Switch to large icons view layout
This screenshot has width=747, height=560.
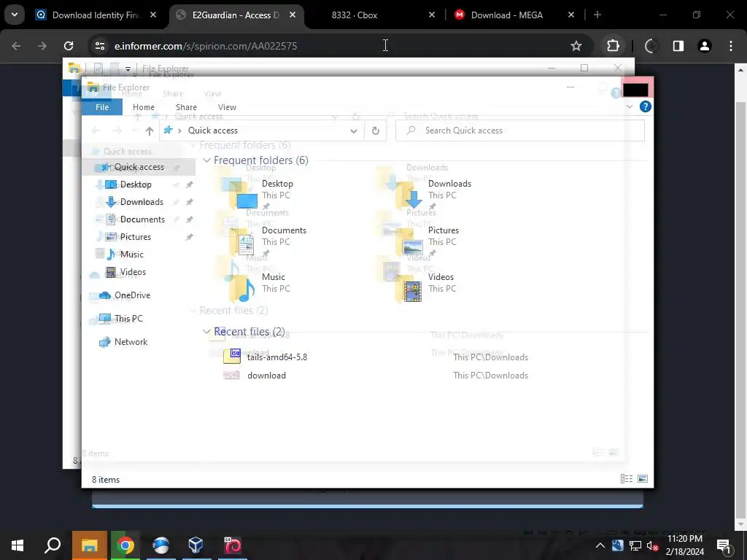pos(642,479)
